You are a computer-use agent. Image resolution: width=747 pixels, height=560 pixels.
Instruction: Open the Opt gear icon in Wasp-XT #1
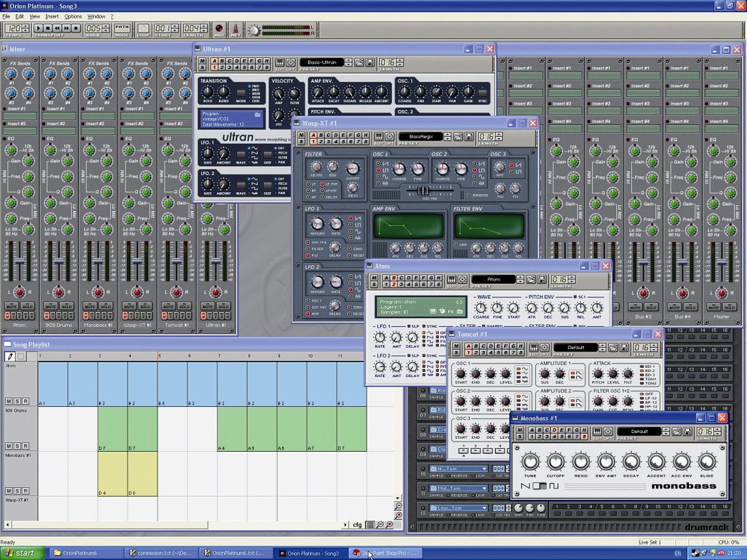390,136
